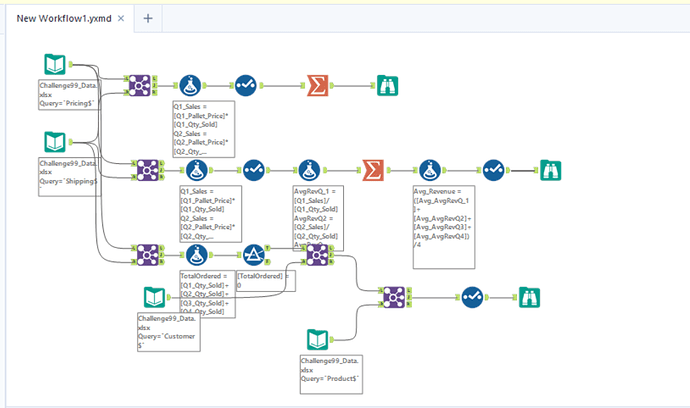Select the Avg_Revenue Formula tool

coord(430,168)
